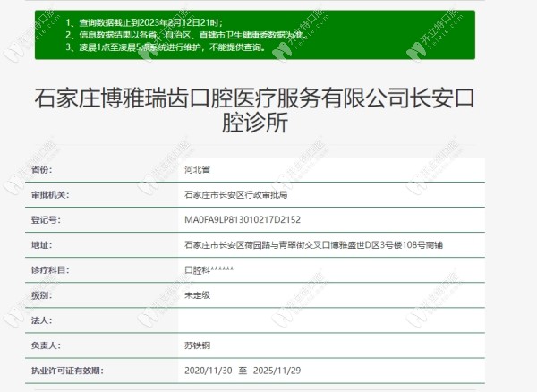Select validity dates 2020/11/30 -至- 2025/11/29
The image size is (537, 392).
click(243, 371)
